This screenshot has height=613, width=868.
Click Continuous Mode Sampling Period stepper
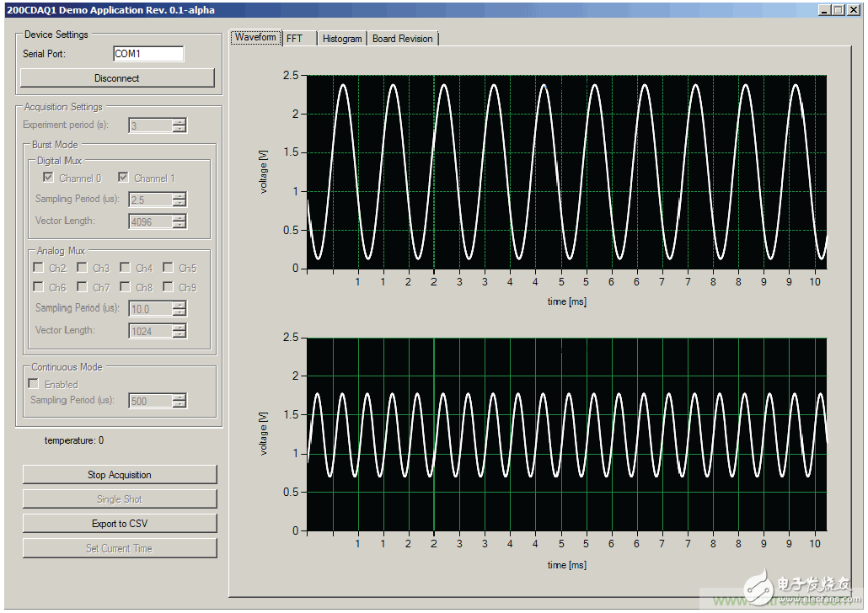pyautogui.click(x=179, y=401)
